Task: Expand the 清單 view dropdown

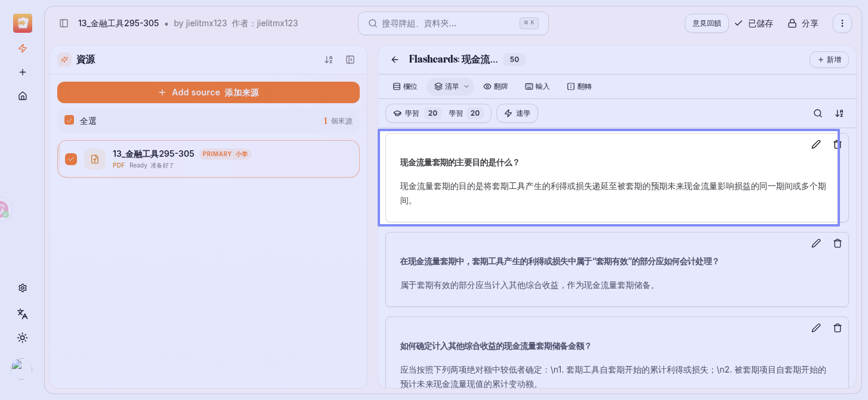Action: [450, 86]
